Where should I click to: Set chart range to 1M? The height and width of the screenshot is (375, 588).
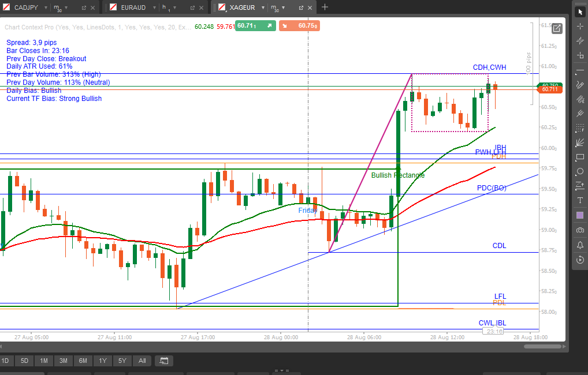(x=44, y=361)
